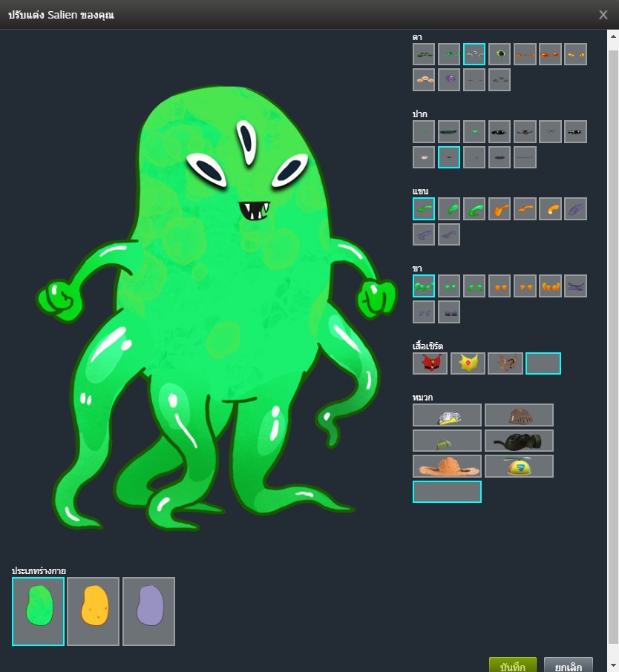Pick the single yellow cyclops eye
Image resolution: width=619 pixels, height=672 pixels.
[x=500, y=54]
